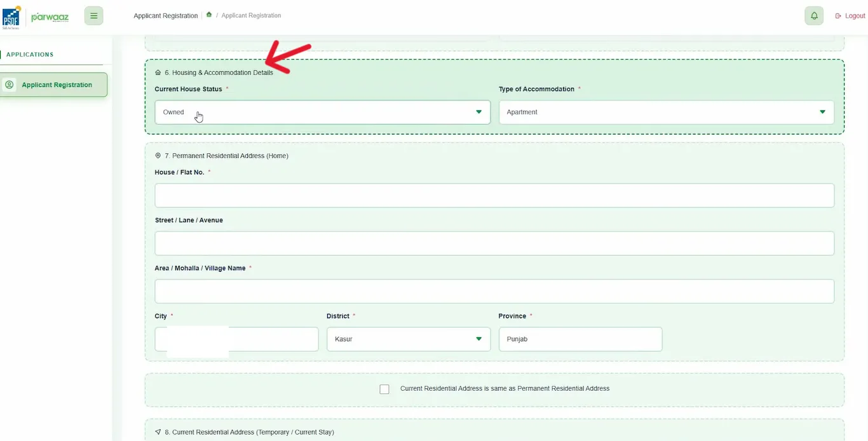Click the applicant user icon in sidebar
The height and width of the screenshot is (441, 868).
10,85
